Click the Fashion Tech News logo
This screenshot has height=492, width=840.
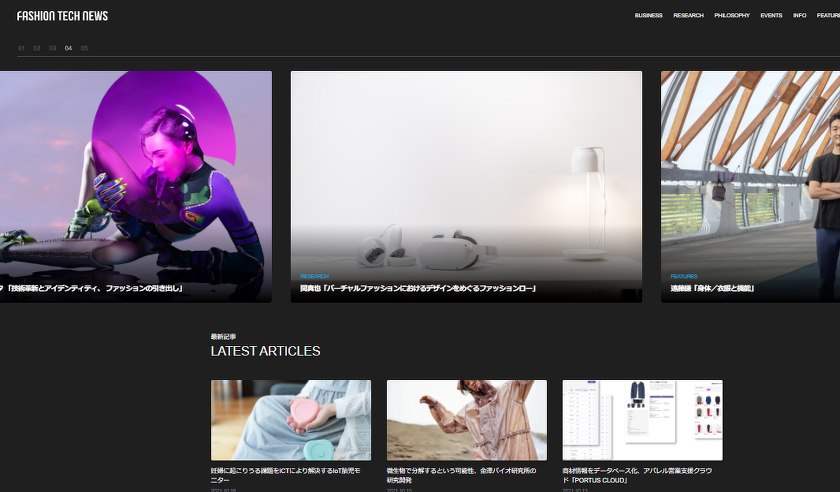62,16
